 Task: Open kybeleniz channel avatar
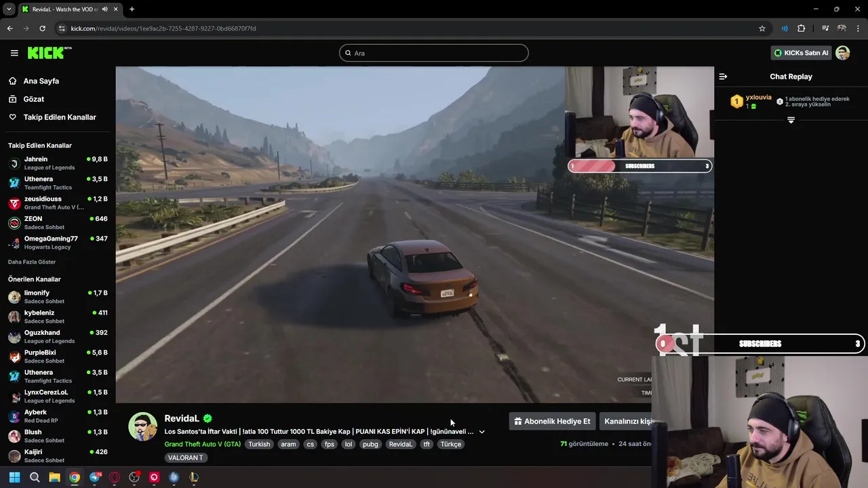point(14,317)
